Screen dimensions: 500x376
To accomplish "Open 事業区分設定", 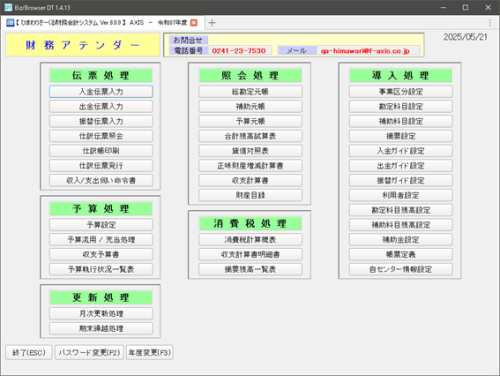I will pos(401,92).
